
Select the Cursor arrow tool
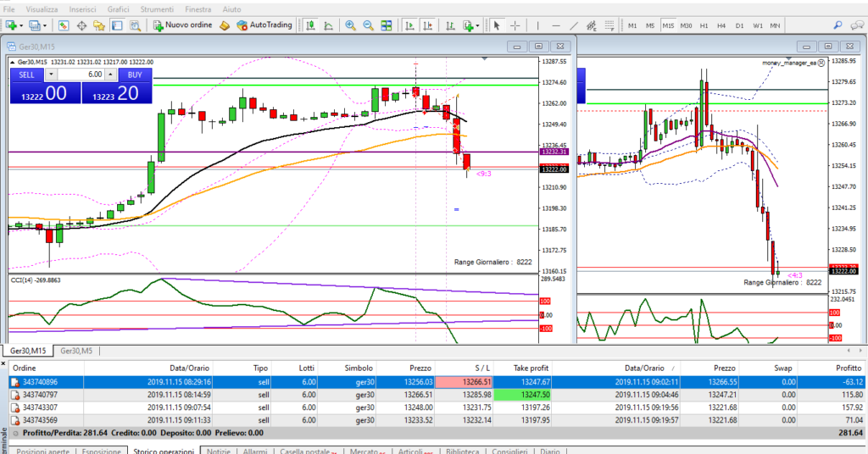click(x=497, y=25)
